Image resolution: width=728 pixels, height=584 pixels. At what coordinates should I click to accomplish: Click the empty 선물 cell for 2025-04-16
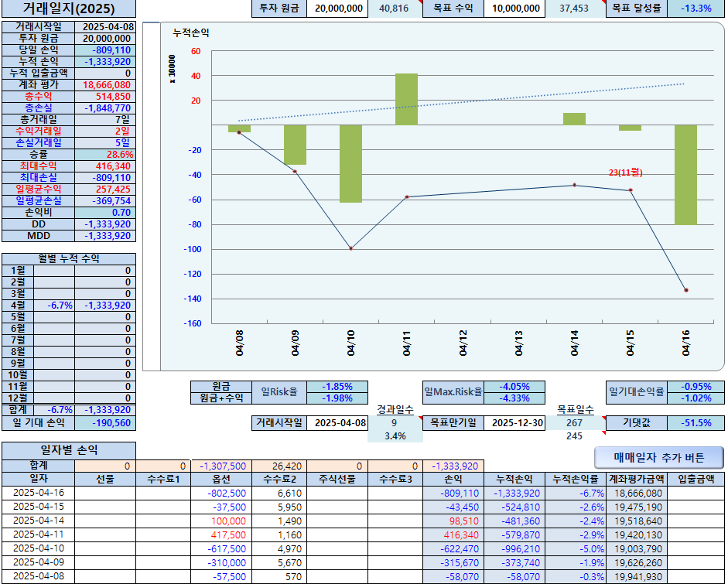tap(105, 493)
